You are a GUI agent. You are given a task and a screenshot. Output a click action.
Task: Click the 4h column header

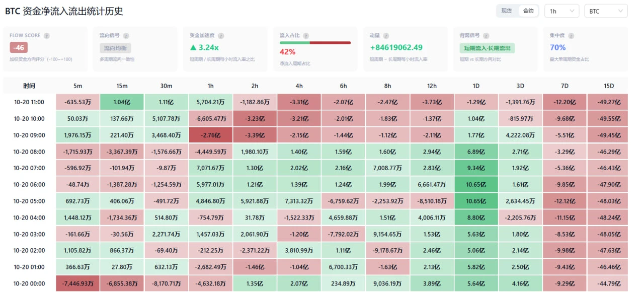coord(299,86)
